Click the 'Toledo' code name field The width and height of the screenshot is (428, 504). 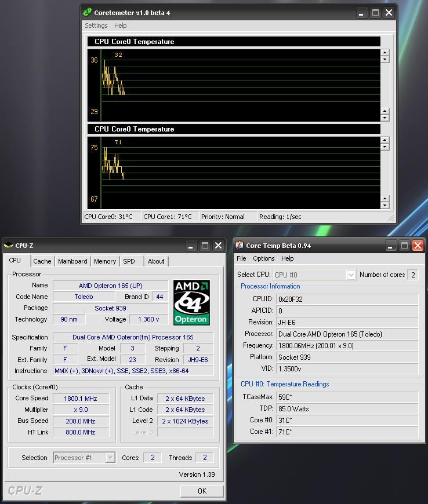coord(84,297)
